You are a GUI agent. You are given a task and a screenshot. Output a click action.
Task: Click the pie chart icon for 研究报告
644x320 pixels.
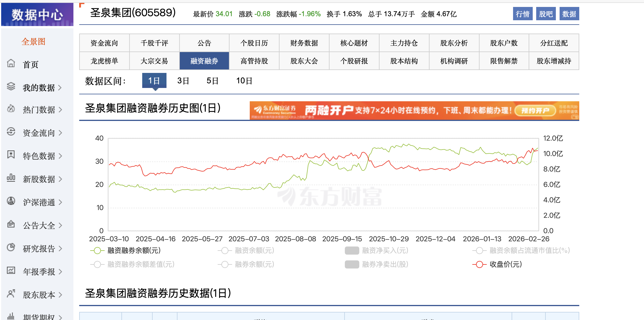point(11,247)
